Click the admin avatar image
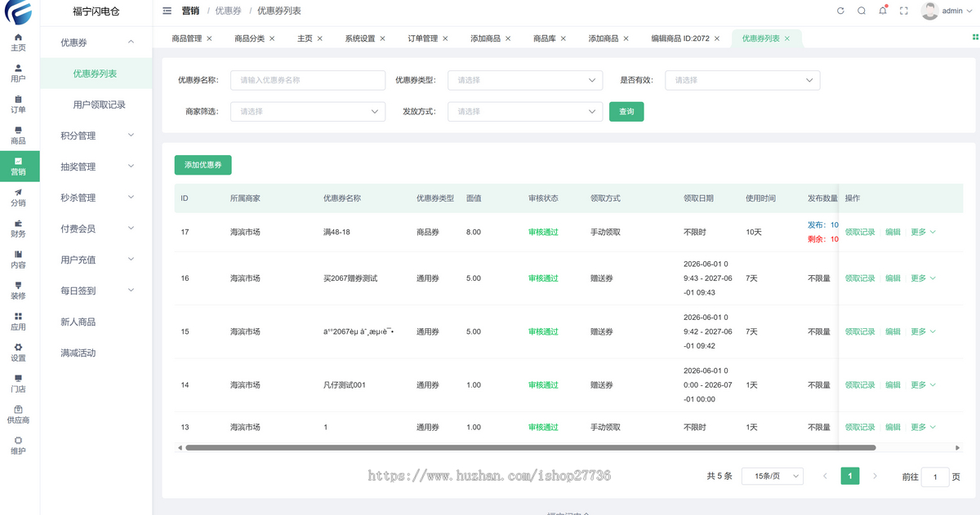Image resolution: width=980 pixels, height=515 pixels. (929, 11)
